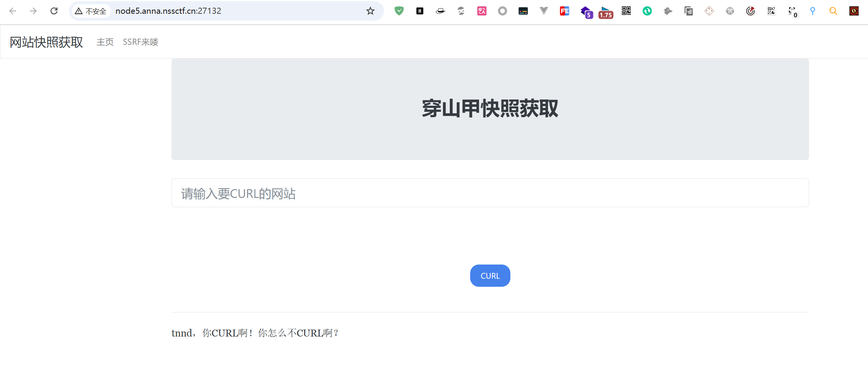Open the Vue devtools extension icon
The image size is (868, 379).
tap(544, 11)
